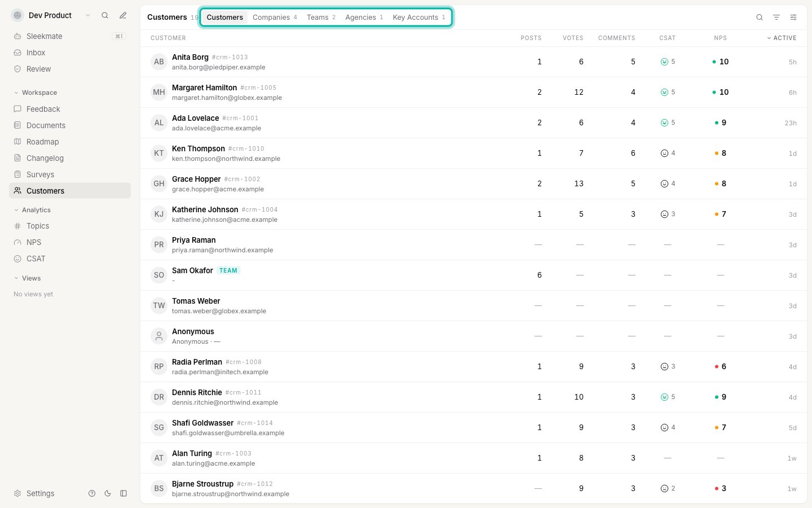The image size is (812, 508).
Task: Open the filter icon in top right
Action: 776,17
